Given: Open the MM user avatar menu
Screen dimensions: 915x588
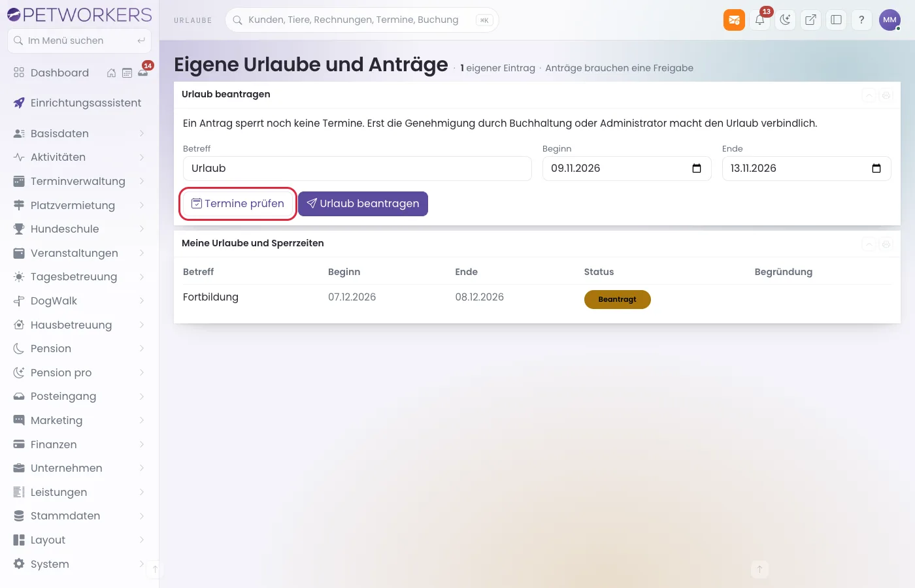Looking at the screenshot, I should (890, 20).
